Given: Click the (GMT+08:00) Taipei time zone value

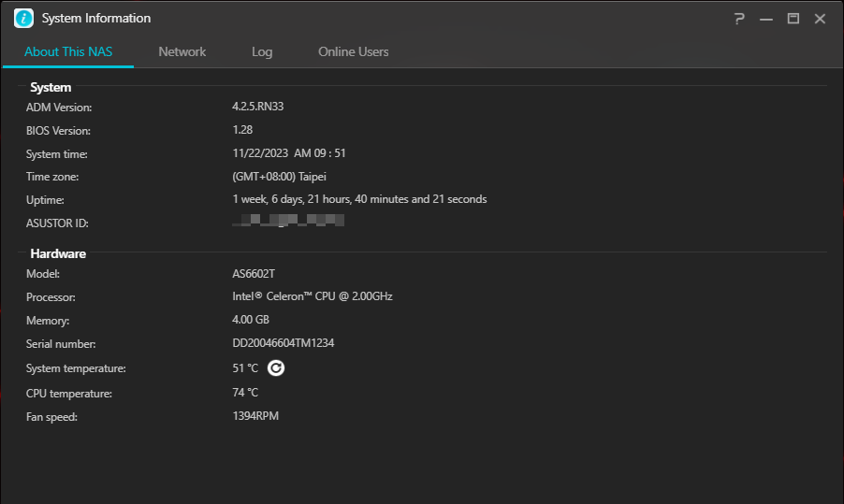Looking at the screenshot, I should coord(280,177).
